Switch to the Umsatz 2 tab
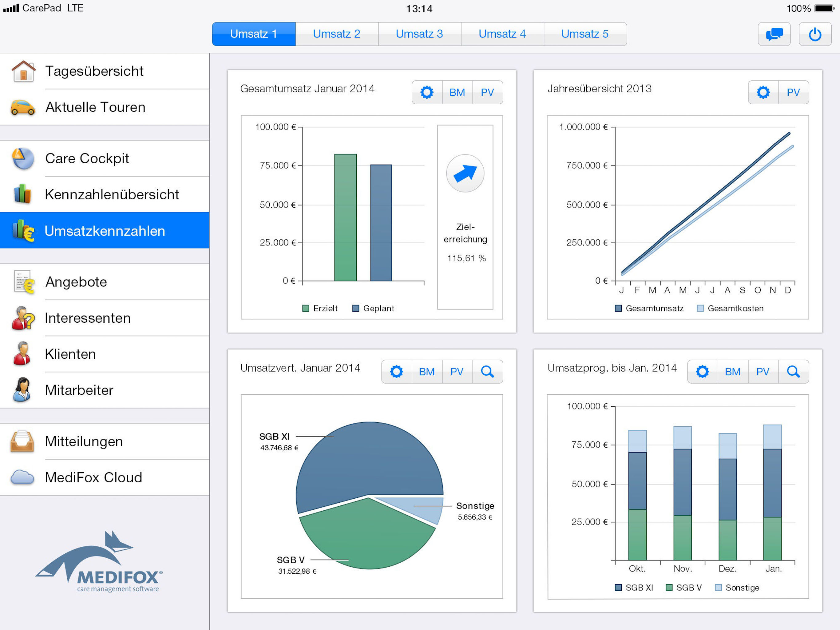This screenshot has height=630, width=840. 336,34
